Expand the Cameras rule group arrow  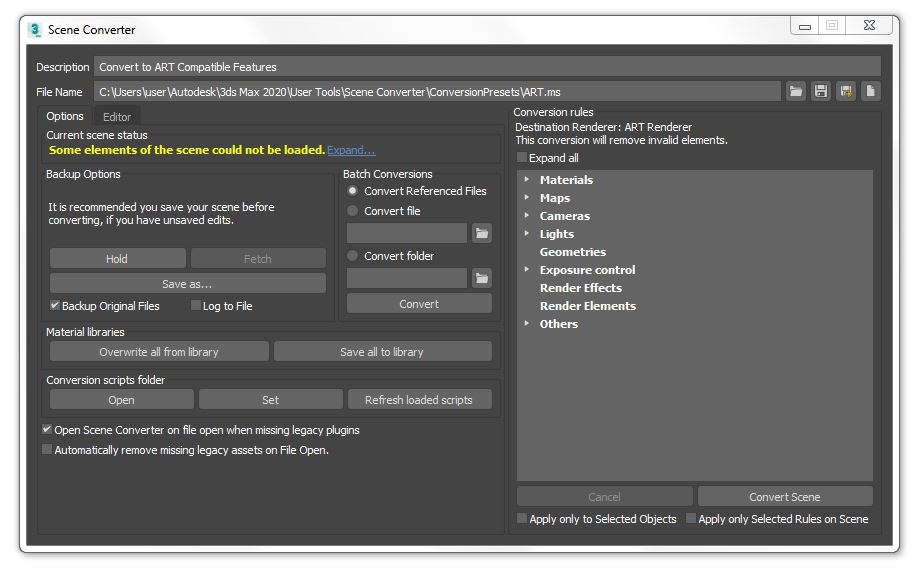527,216
